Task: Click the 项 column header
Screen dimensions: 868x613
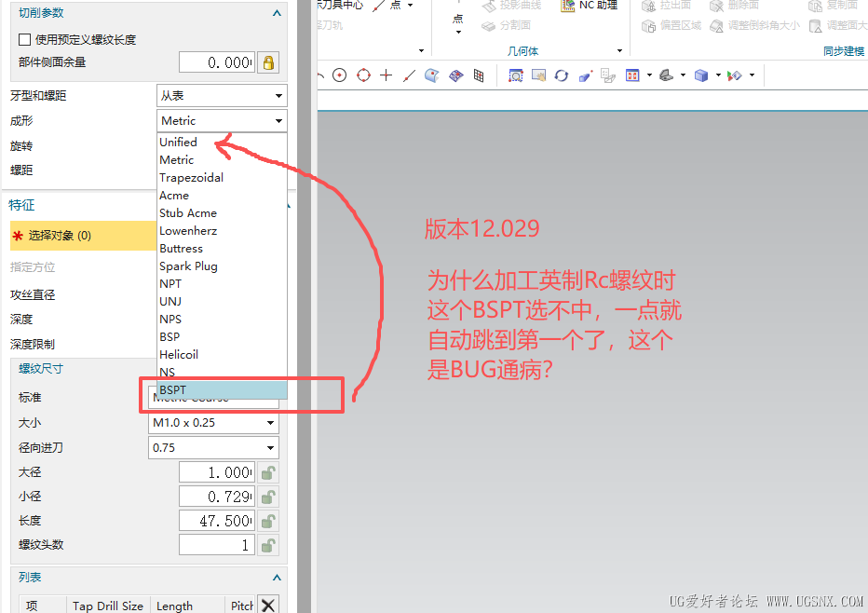Action: [x=43, y=606]
